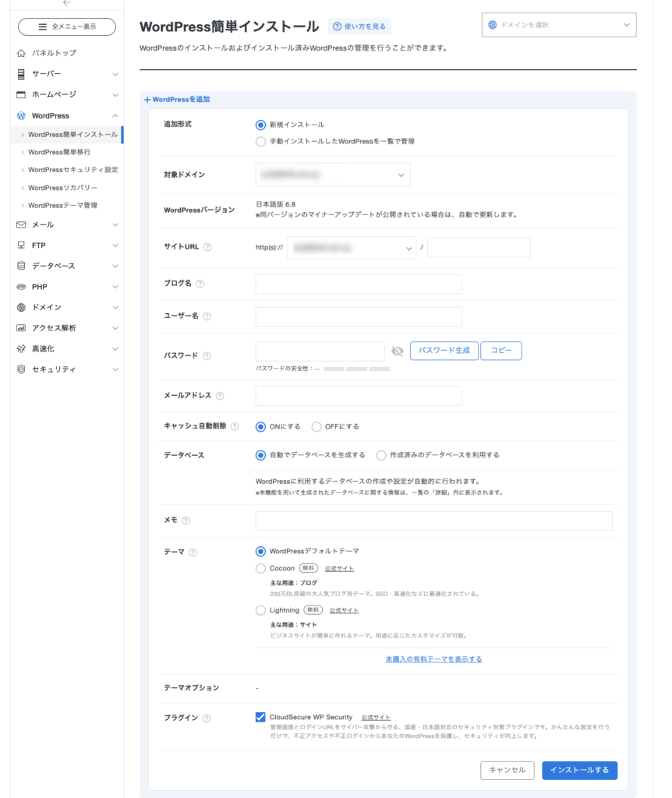Click the help icon beside パスワード label
This screenshot has width=672, height=798.
coord(207,356)
